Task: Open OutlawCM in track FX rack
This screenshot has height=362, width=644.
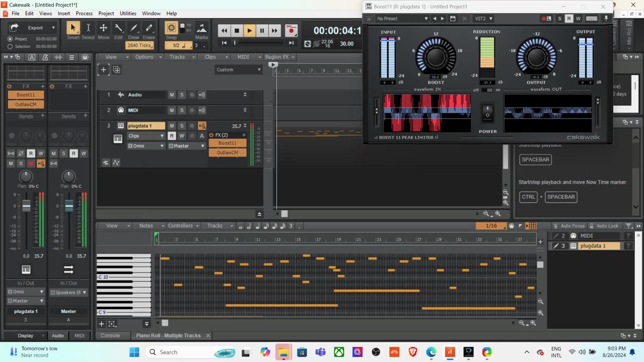Action: pyautogui.click(x=227, y=152)
